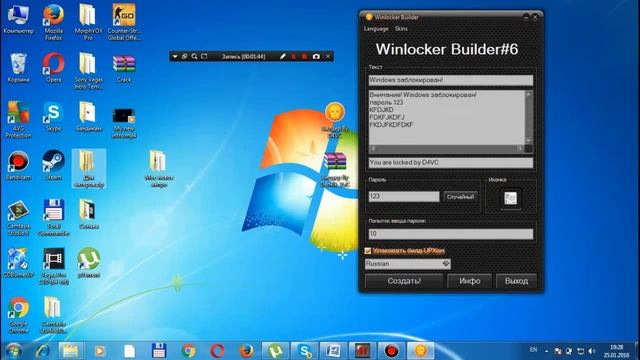Click the µTorrent taskbar button
The height and width of the screenshot is (360, 640).
[x=275, y=351]
